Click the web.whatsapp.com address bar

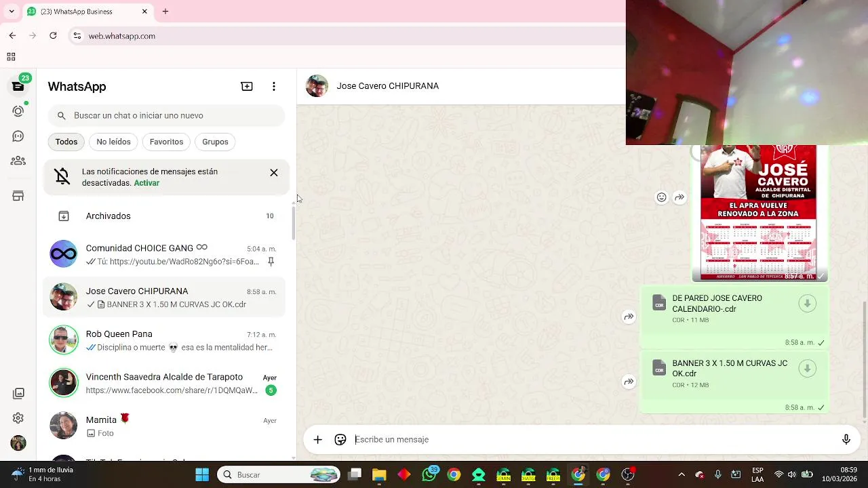pyautogui.click(x=346, y=36)
